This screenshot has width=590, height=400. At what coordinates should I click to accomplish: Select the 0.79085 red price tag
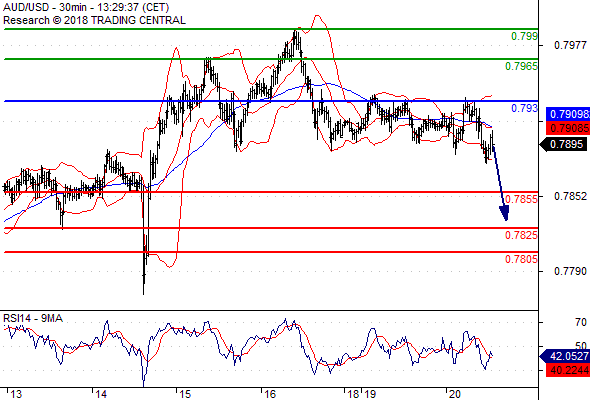click(568, 128)
